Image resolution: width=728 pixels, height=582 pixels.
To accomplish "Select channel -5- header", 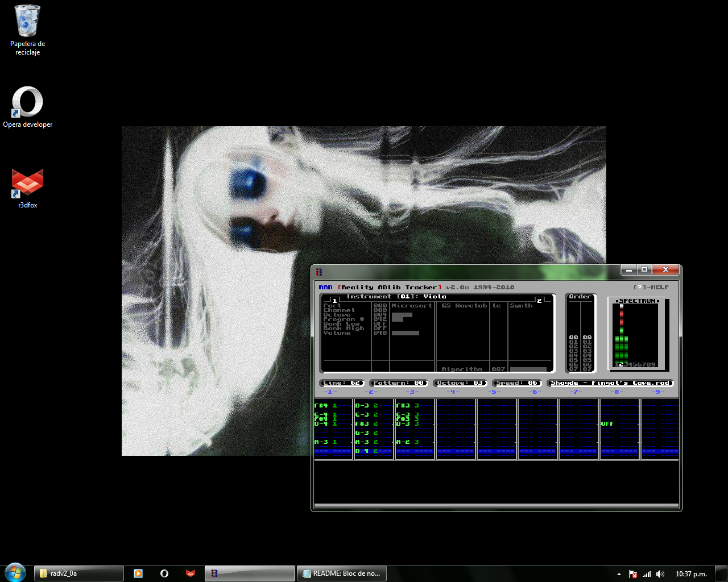I will [x=494, y=392].
